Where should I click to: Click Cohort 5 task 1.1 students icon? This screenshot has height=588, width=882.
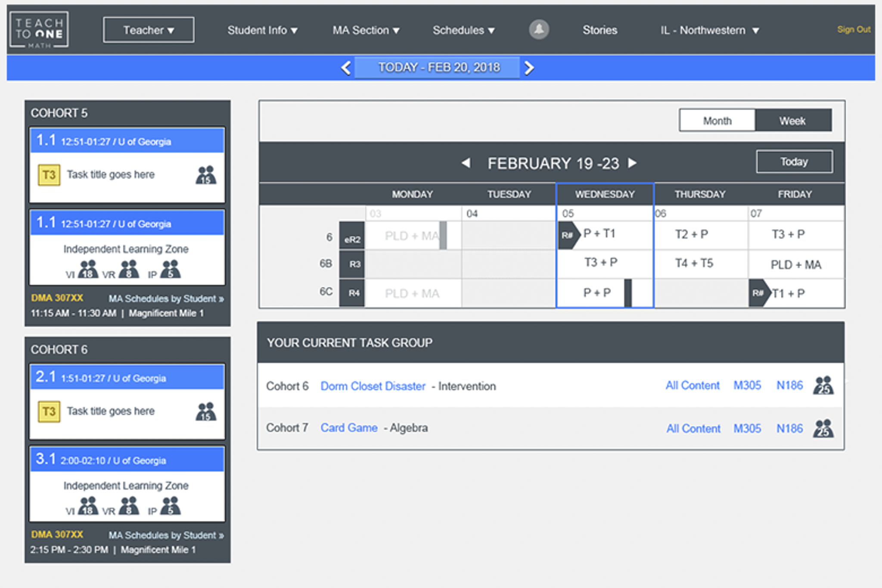point(206,175)
